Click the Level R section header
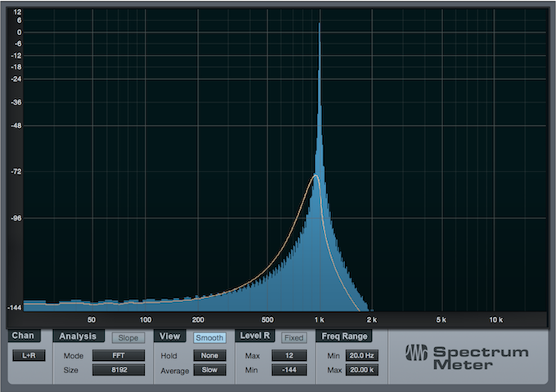Image resolution: width=556 pixels, height=392 pixels. pos(255,336)
